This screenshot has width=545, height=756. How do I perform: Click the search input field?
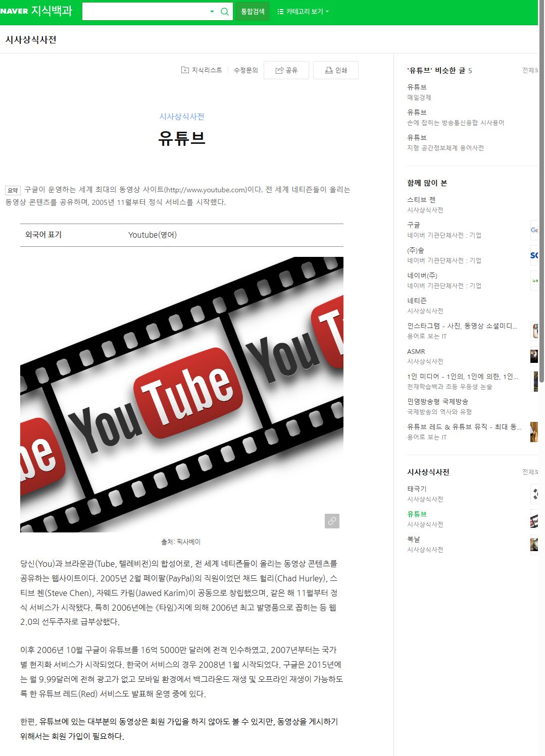[x=144, y=11]
